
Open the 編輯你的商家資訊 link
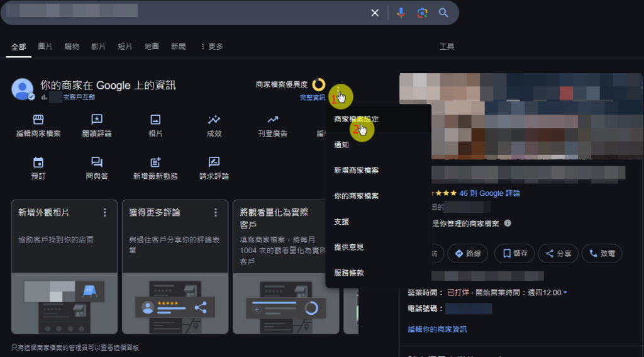tap(437, 329)
